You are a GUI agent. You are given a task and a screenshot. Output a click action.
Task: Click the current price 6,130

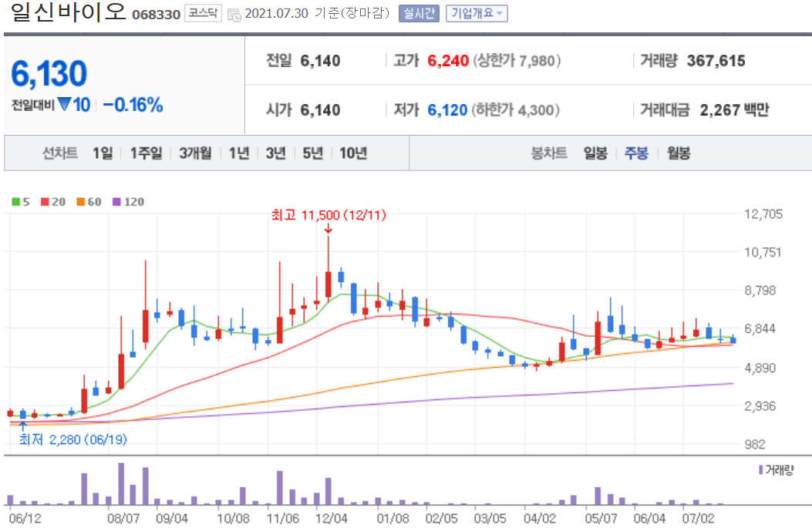[49, 73]
